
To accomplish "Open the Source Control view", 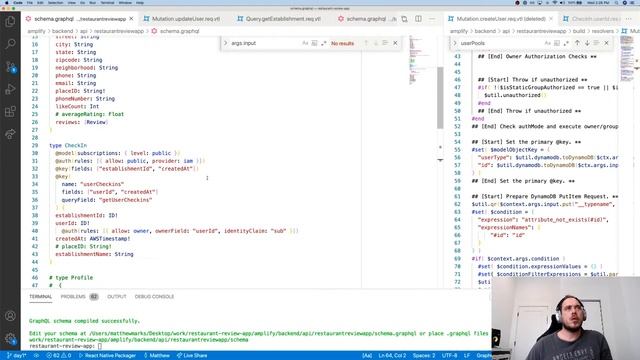I will coord(10,67).
